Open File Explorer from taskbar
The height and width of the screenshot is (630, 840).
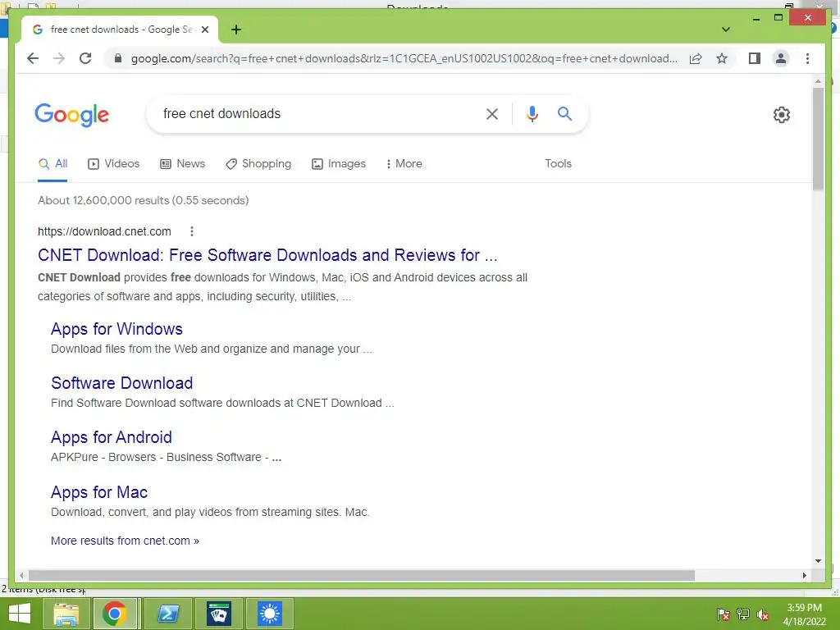pos(66,614)
